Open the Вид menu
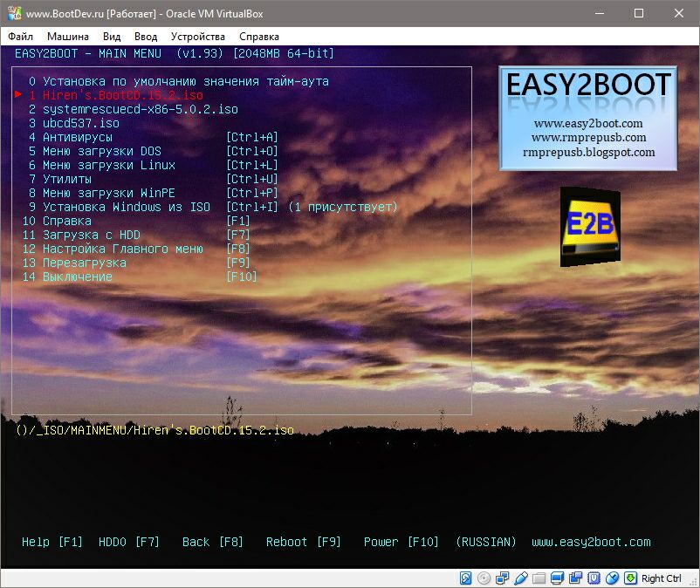The height and width of the screenshot is (588, 700). [112, 37]
